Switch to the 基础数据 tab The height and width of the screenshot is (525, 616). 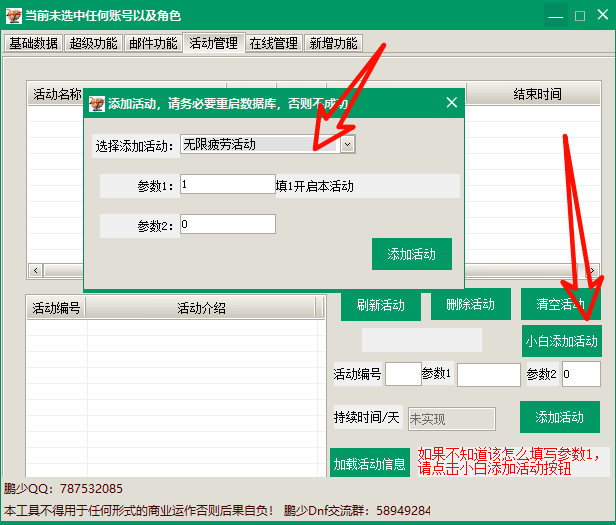click(x=33, y=43)
